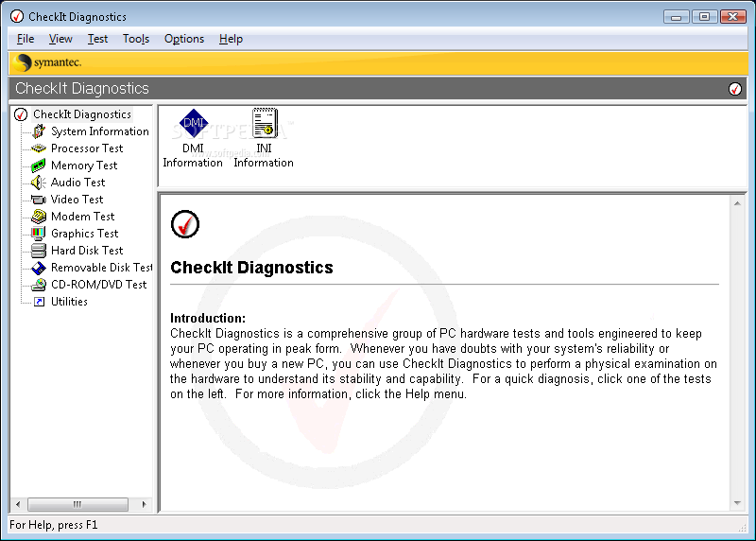Open the Options menu
The height and width of the screenshot is (541, 756).
(184, 39)
